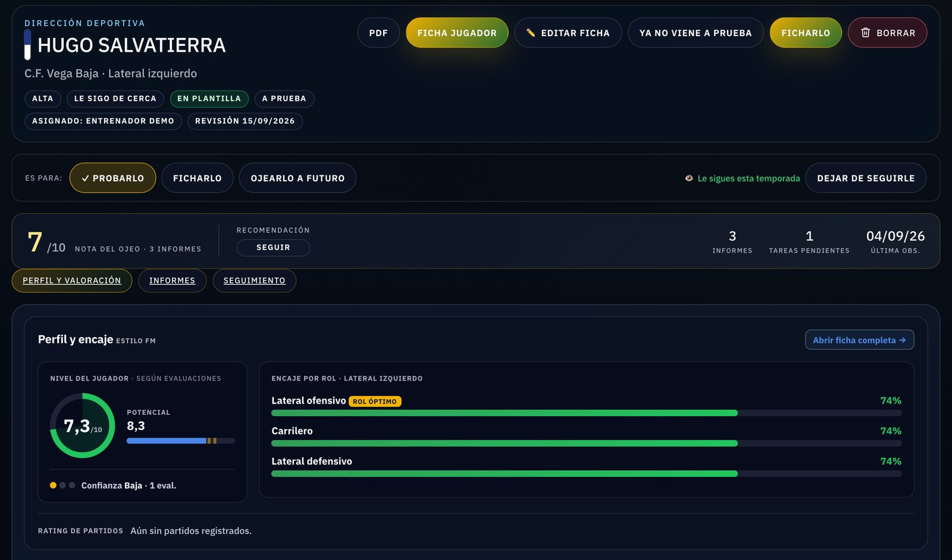952x560 pixels.
Task: Open the Ficha Jugador button
Action: coord(457,33)
